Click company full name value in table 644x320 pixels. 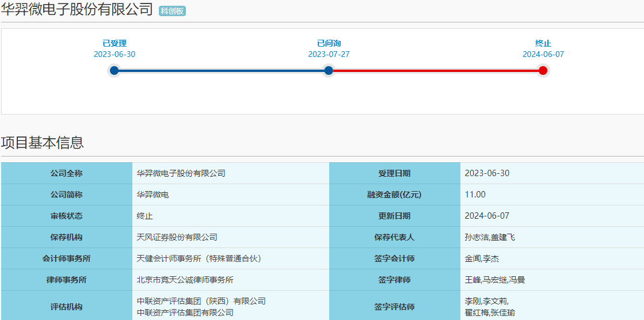point(181,173)
